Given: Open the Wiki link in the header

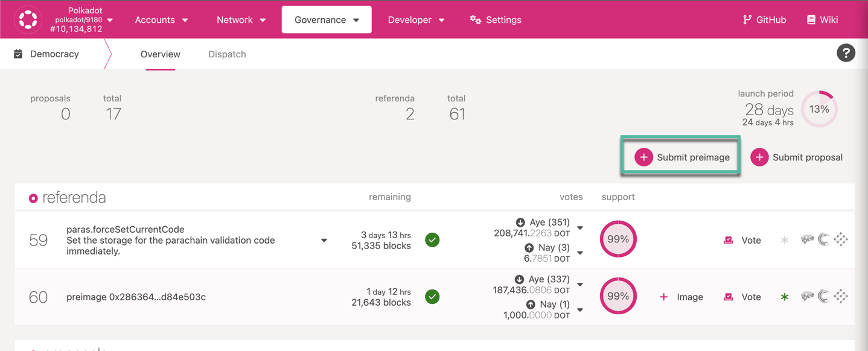Looking at the screenshot, I should tap(822, 20).
